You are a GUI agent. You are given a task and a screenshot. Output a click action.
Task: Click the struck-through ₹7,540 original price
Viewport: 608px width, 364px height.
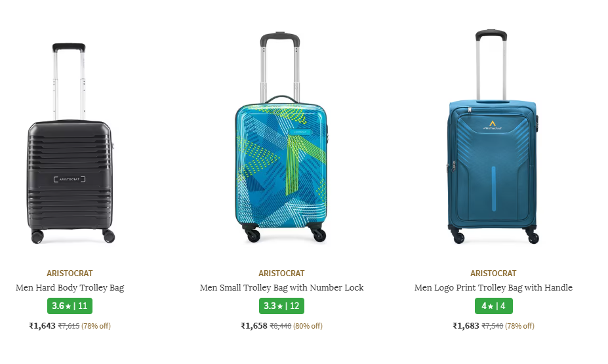tap(493, 326)
